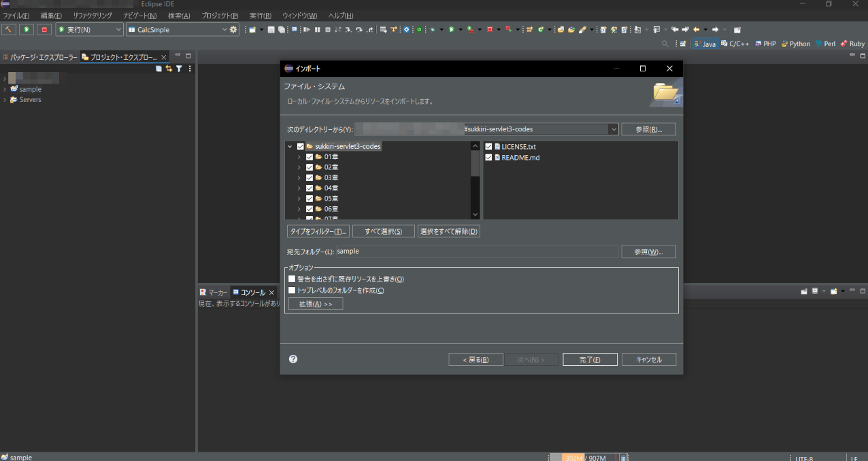This screenshot has width=868, height=461.
Task: Click the Forward navigation arrow icon
Action: click(x=715, y=30)
